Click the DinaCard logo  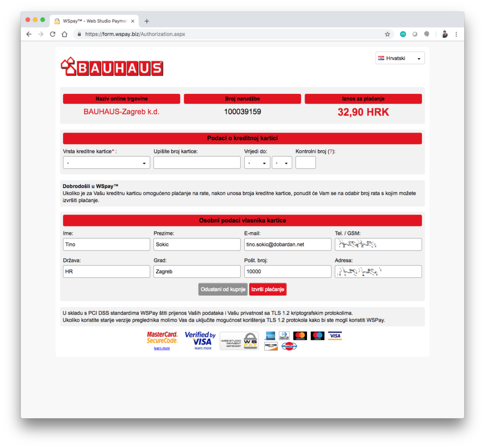289,346
